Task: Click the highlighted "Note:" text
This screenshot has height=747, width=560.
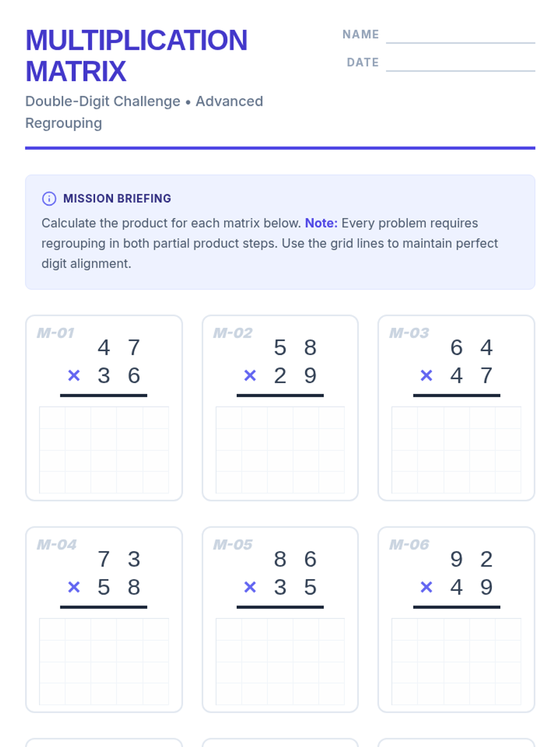Action: (x=321, y=223)
